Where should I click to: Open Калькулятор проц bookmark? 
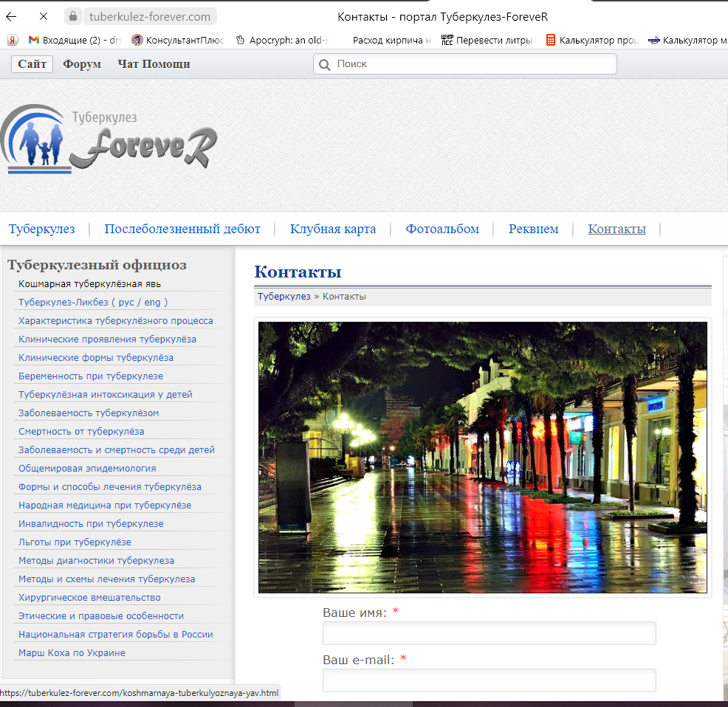click(x=592, y=41)
